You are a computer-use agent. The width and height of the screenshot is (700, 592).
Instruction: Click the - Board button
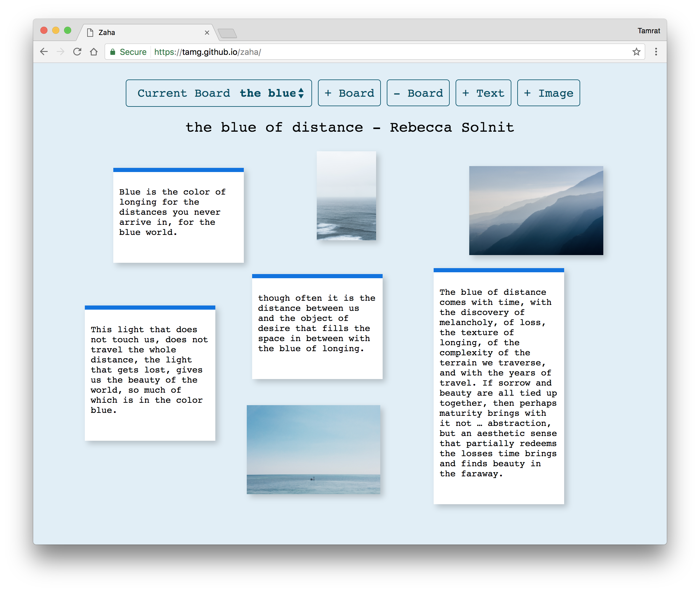tap(418, 93)
